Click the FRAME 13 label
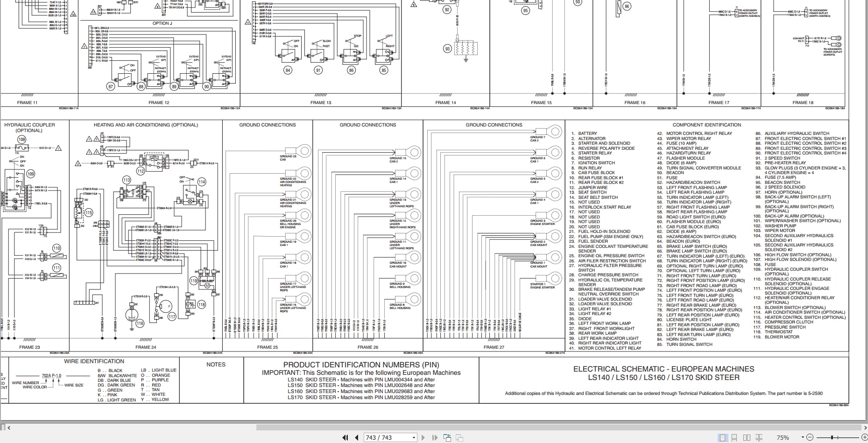 [321, 103]
